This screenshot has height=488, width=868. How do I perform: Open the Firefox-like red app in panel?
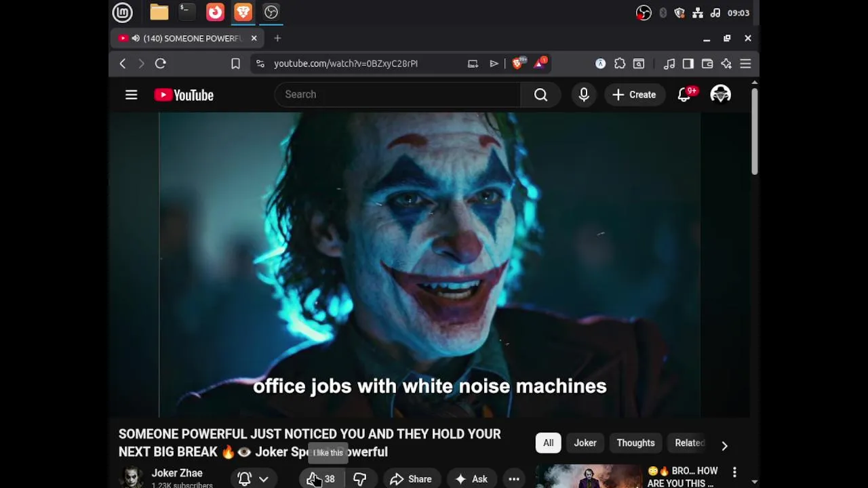click(x=215, y=12)
